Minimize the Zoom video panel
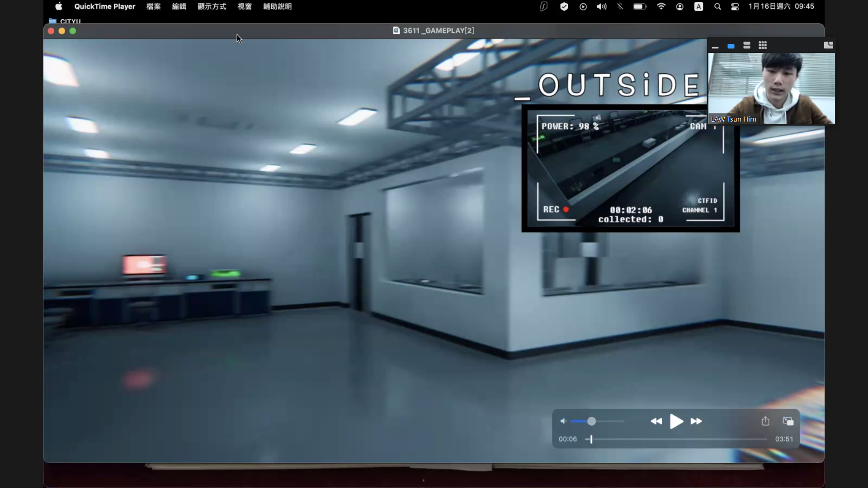The width and height of the screenshot is (868, 488). (715, 46)
